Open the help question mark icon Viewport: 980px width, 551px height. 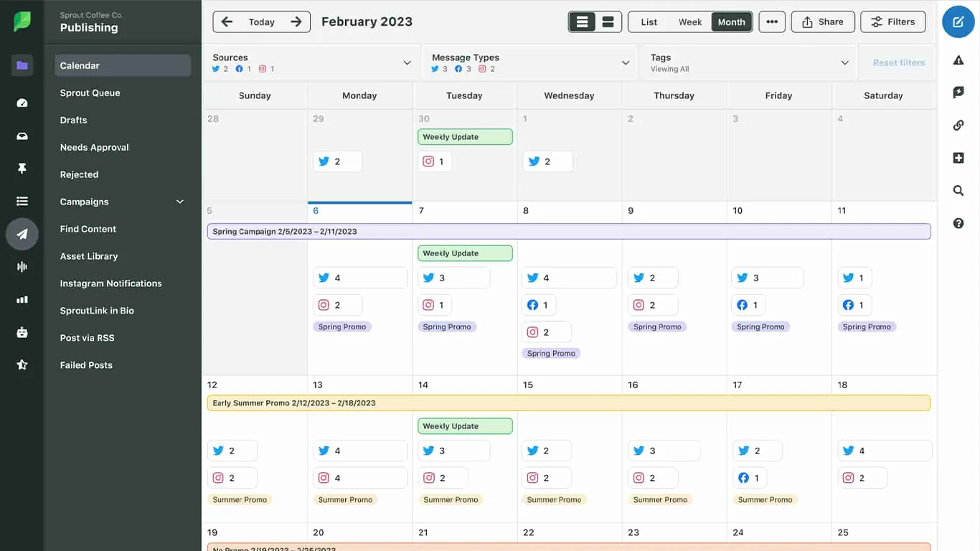click(x=958, y=224)
